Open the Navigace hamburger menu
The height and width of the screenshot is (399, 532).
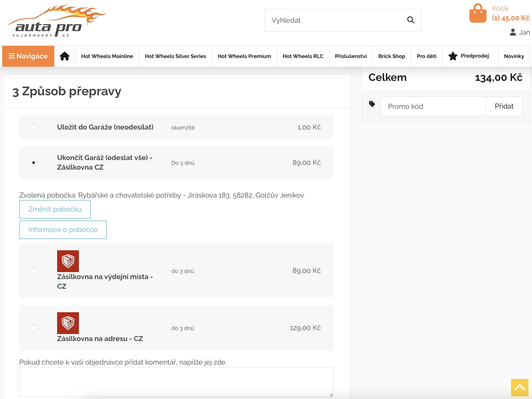tap(28, 56)
